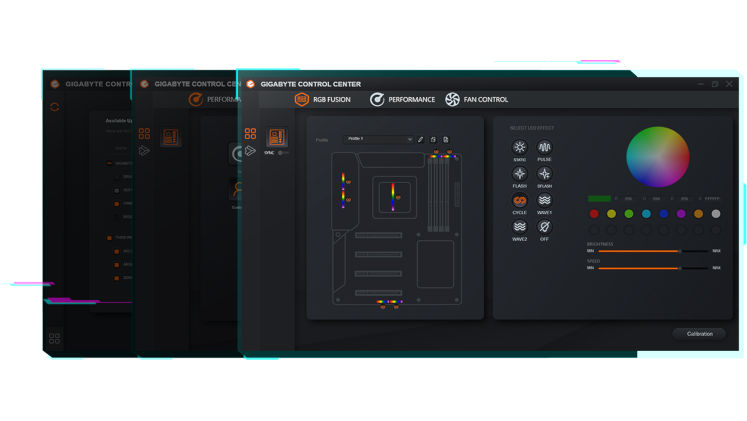The width and height of the screenshot is (747, 421).
Task: Toggle the BIOS checkbox in leftmost window
Action: pos(117,217)
